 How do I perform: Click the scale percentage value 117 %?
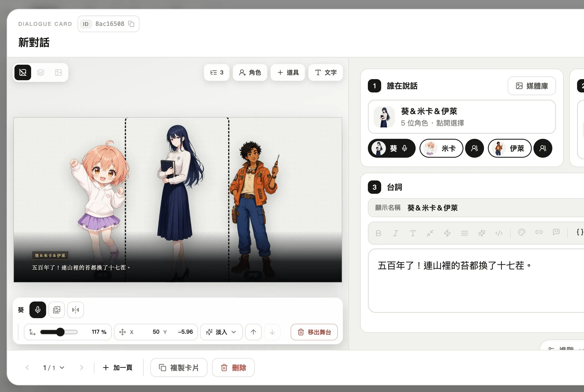click(x=99, y=332)
